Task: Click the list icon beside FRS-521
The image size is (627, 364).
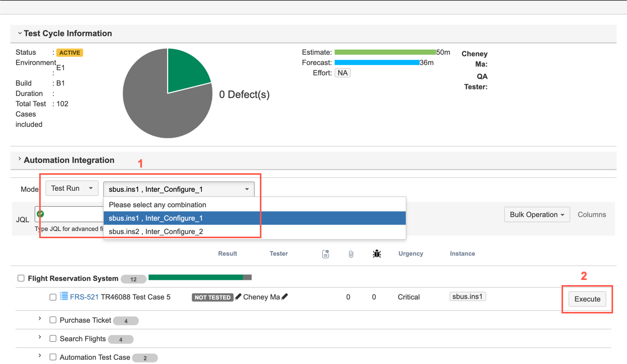Action: [x=64, y=296]
